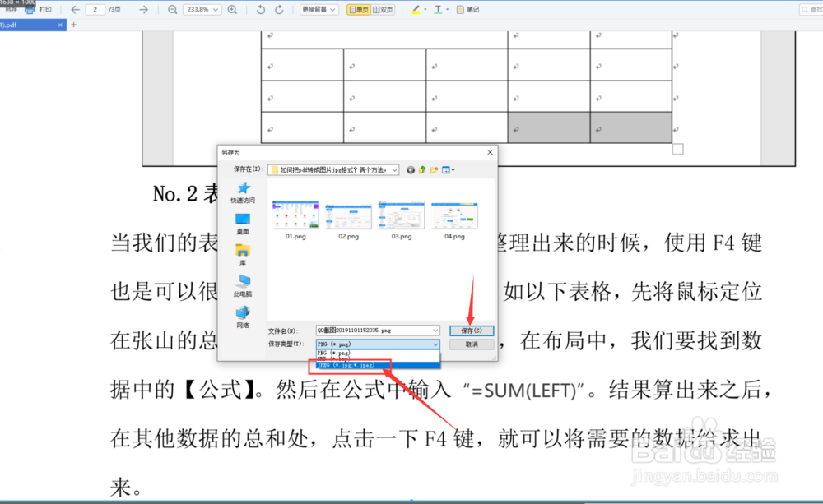Add a new tab with plus button

click(73, 25)
